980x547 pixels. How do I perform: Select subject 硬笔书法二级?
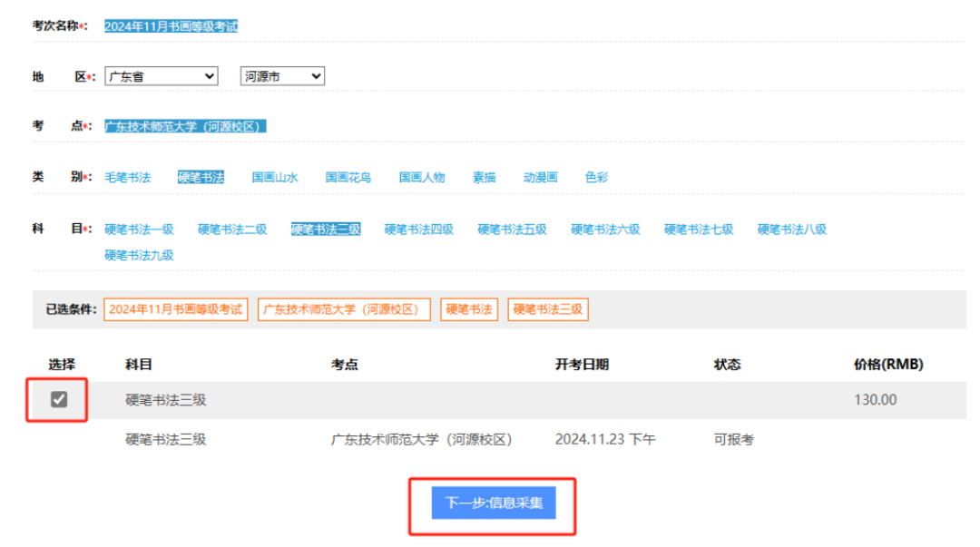(232, 230)
